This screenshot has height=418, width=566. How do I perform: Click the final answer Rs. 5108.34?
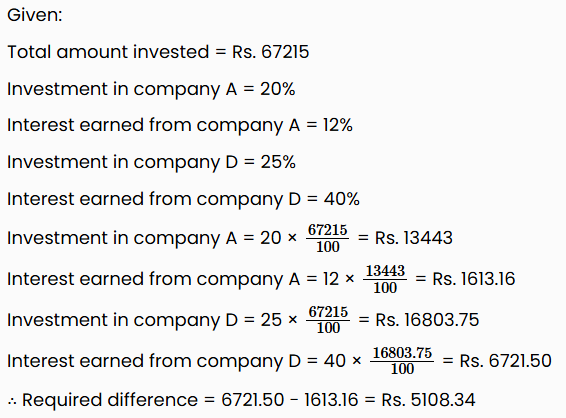coord(428,400)
